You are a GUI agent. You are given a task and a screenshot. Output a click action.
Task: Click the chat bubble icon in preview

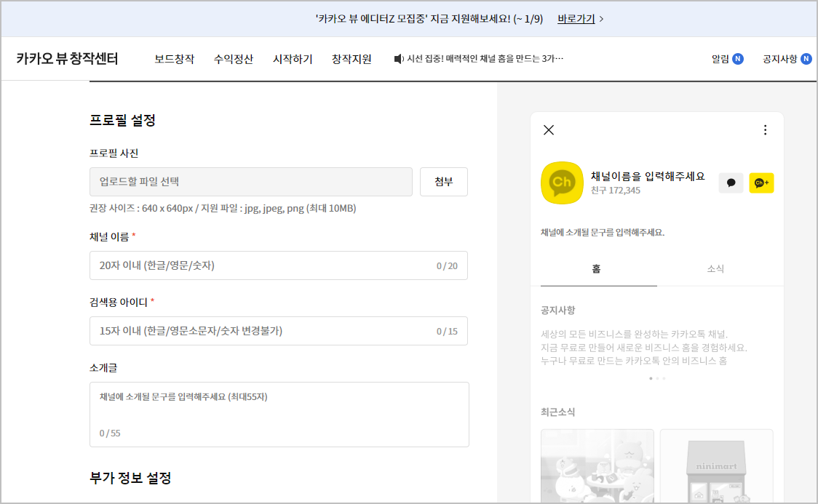pyautogui.click(x=731, y=183)
